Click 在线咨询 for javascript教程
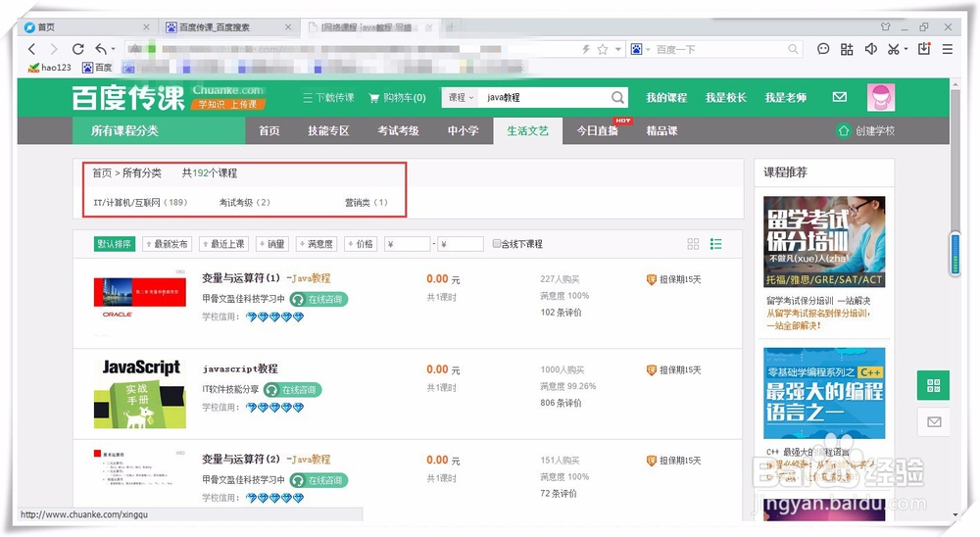Viewport: 980px width, 537px height. point(292,389)
